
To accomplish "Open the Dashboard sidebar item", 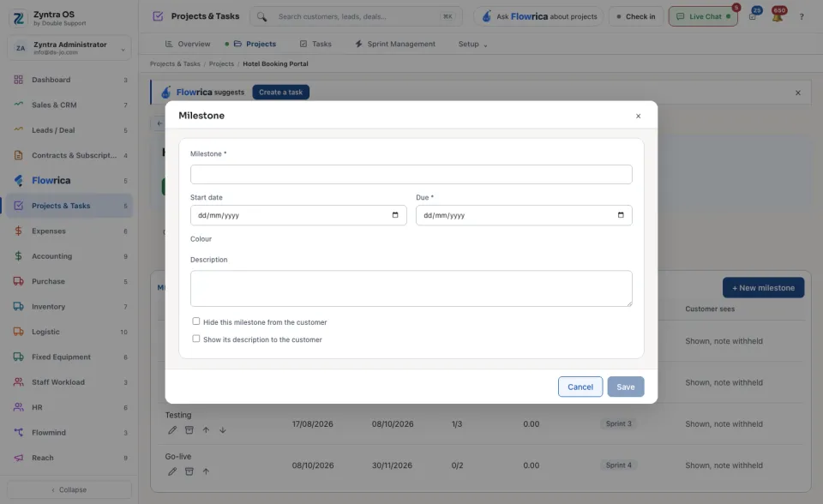I will point(69,80).
